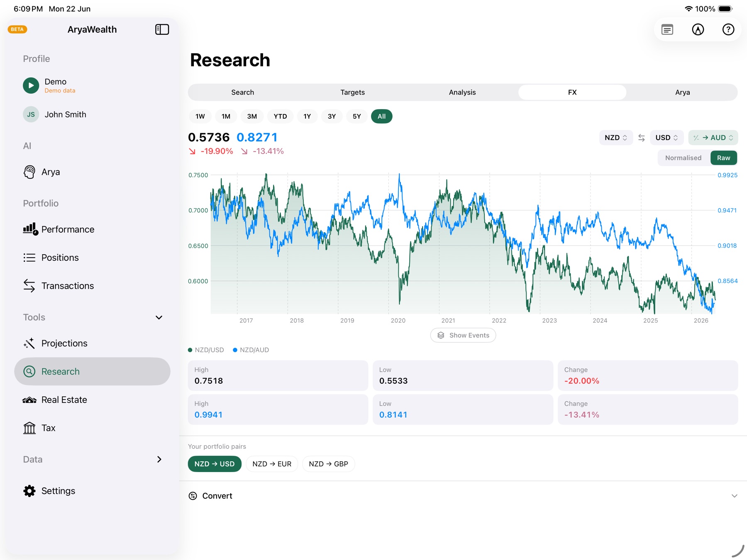Select the 1W time range
Screen dimensions: 747x560
(200, 116)
